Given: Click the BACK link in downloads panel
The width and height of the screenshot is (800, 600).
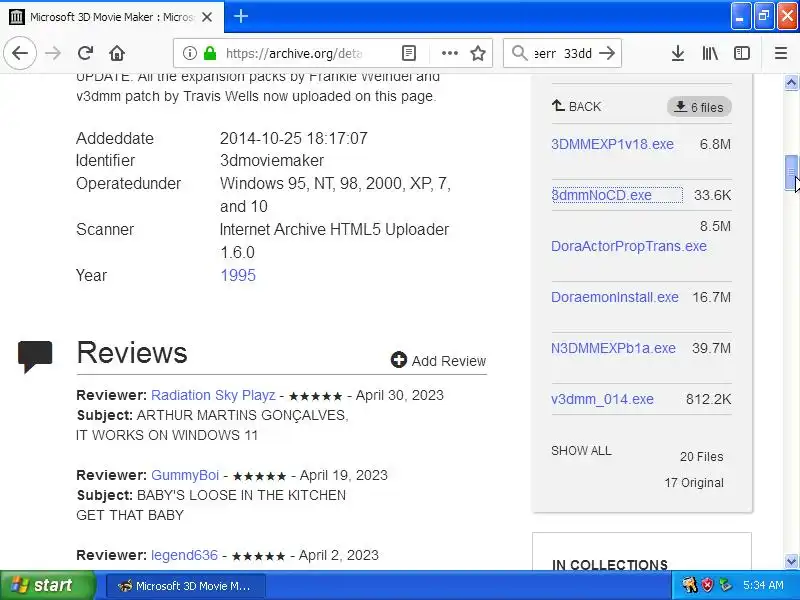Looking at the screenshot, I should click(577, 106).
